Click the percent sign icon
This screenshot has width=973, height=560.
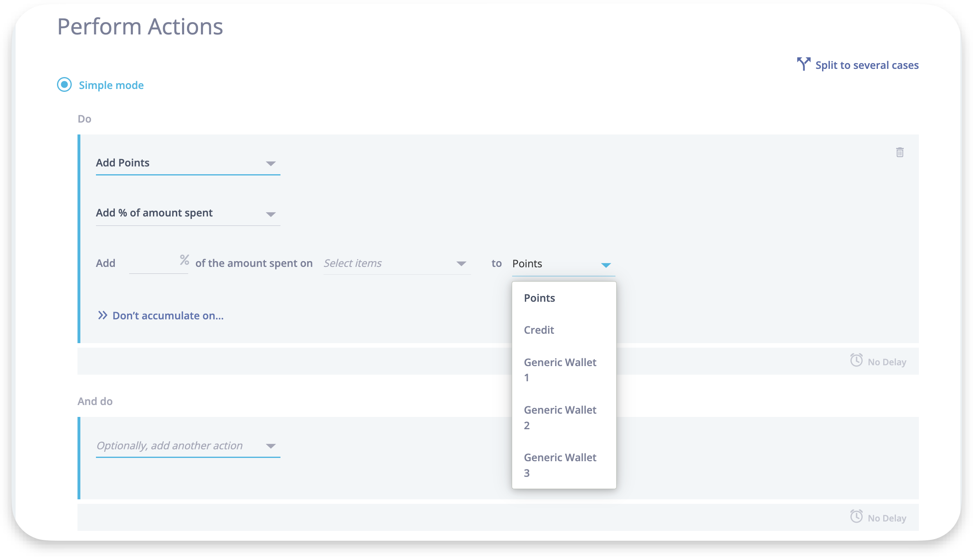[x=185, y=260]
